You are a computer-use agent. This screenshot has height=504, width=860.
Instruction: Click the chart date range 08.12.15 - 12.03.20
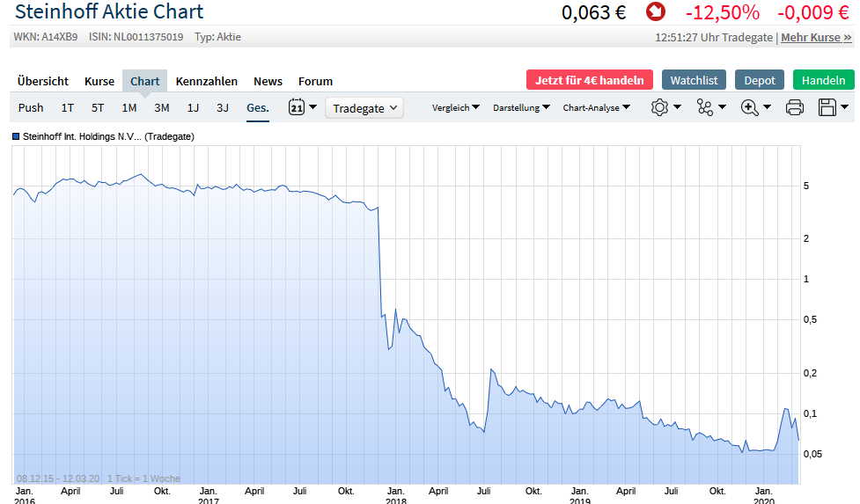[x=58, y=478]
